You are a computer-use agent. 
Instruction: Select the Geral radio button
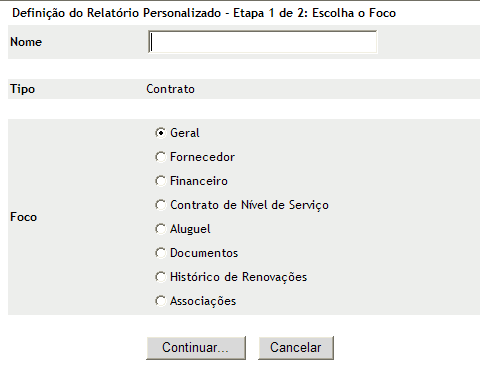pos(160,133)
